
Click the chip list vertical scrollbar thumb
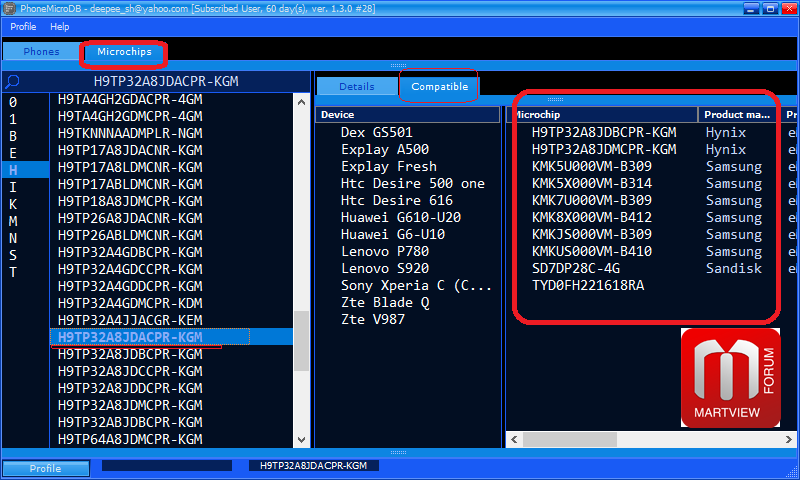coord(301,341)
